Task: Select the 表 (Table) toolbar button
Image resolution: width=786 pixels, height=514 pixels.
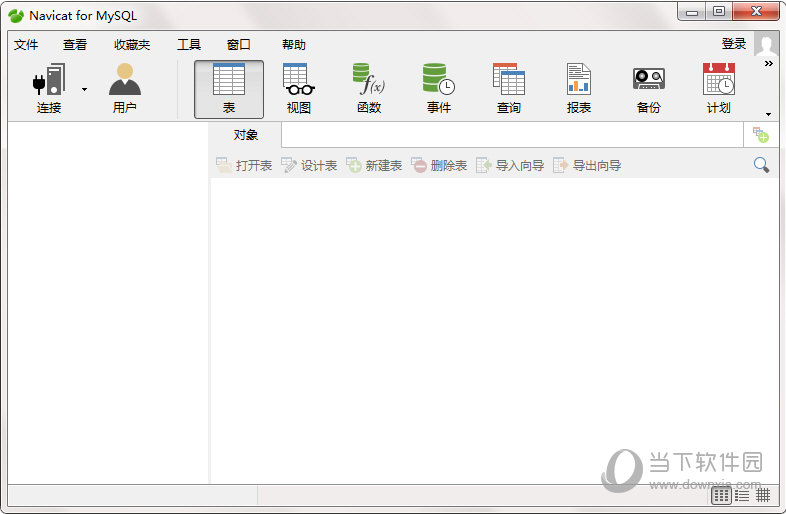Action: pyautogui.click(x=229, y=89)
